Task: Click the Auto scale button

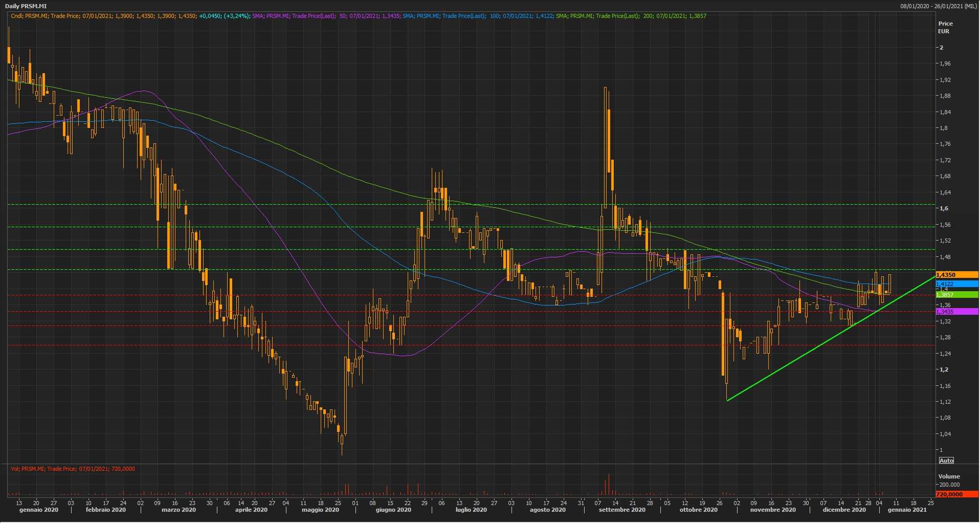Action: (946, 461)
